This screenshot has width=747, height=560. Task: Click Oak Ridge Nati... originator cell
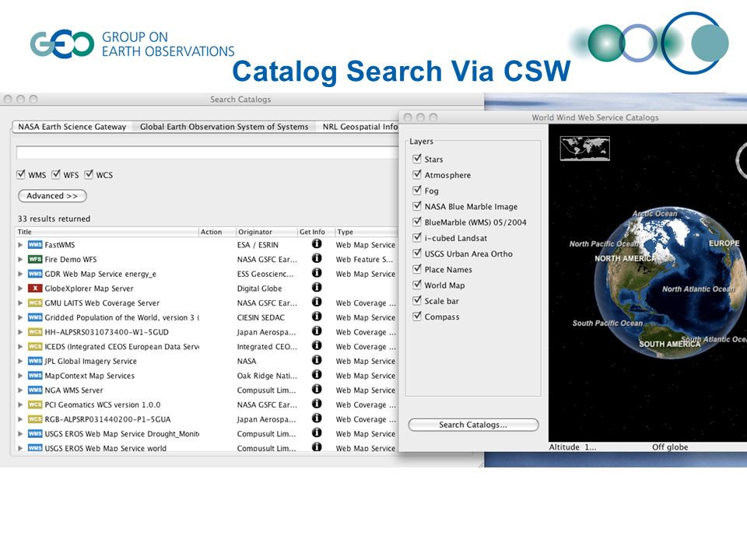(266, 376)
